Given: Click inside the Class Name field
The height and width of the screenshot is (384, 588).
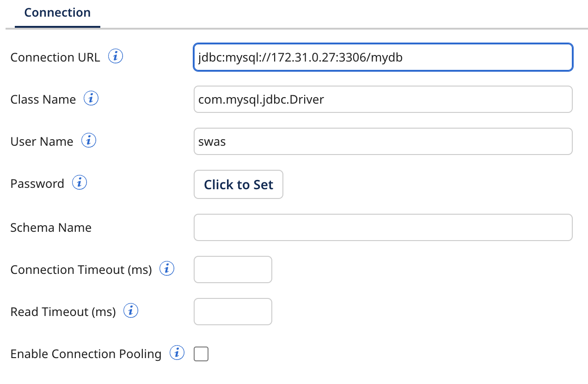Looking at the screenshot, I should tap(383, 99).
